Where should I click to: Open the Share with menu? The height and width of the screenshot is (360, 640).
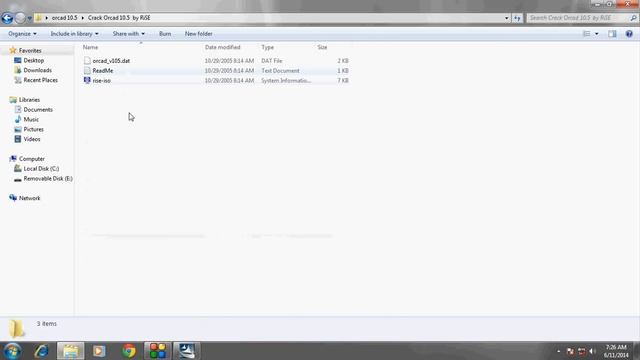(x=129, y=34)
